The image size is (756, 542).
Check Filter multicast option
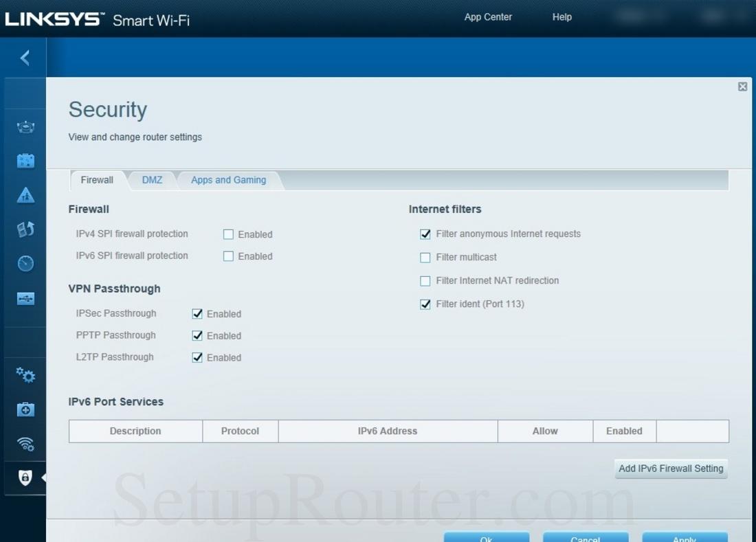coord(425,258)
